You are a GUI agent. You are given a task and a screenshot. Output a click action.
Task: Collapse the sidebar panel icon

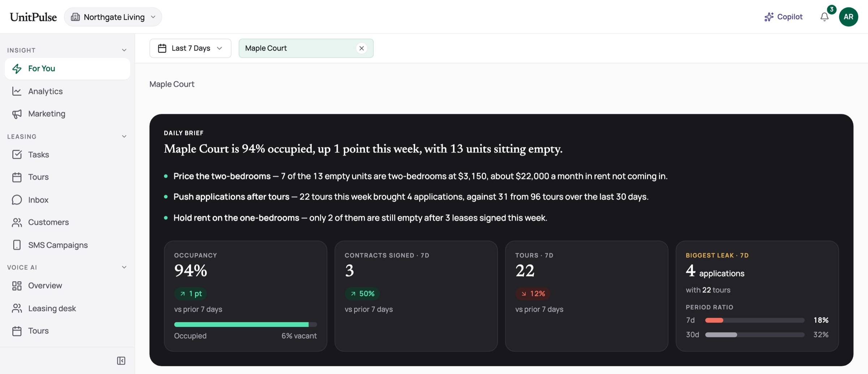[x=121, y=361]
